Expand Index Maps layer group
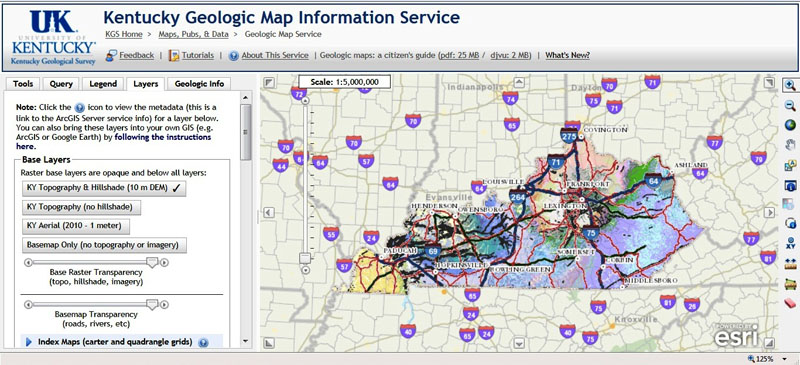800x365 pixels. point(29,342)
